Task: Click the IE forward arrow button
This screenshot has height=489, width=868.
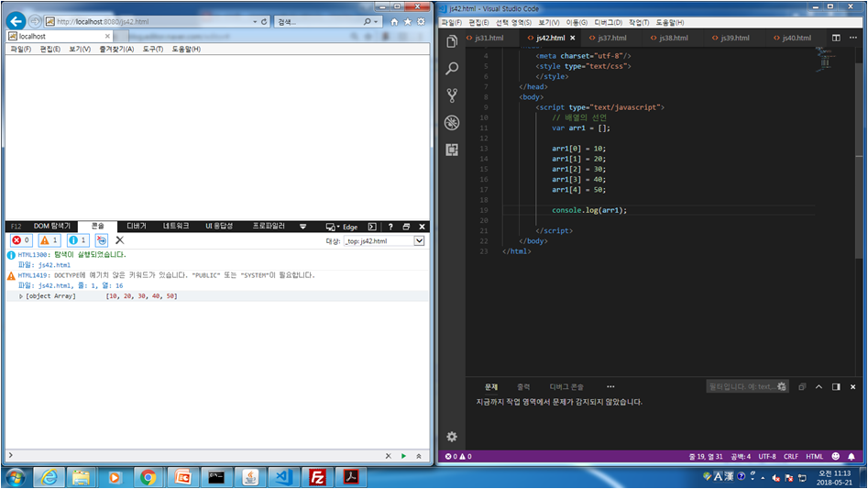Action: [x=35, y=22]
